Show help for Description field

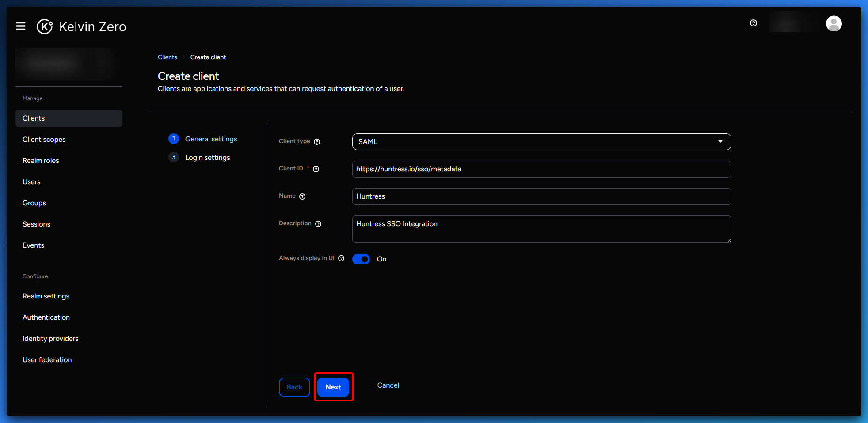(318, 224)
